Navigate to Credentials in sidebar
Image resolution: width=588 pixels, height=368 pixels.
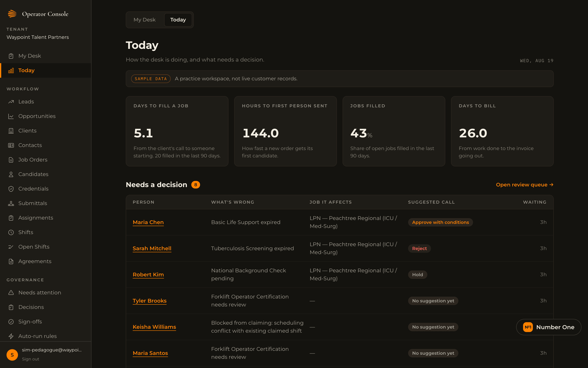pos(46,189)
